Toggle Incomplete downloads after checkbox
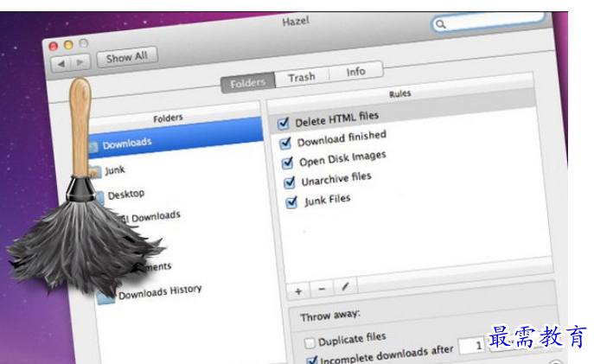Viewport: 594px width, 364px height. coord(311,360)
